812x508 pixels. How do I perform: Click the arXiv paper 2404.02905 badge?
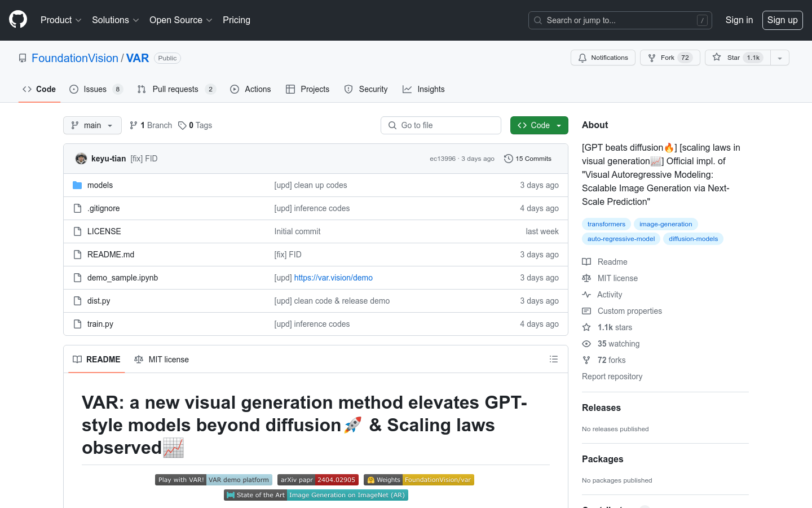[318, 480]
